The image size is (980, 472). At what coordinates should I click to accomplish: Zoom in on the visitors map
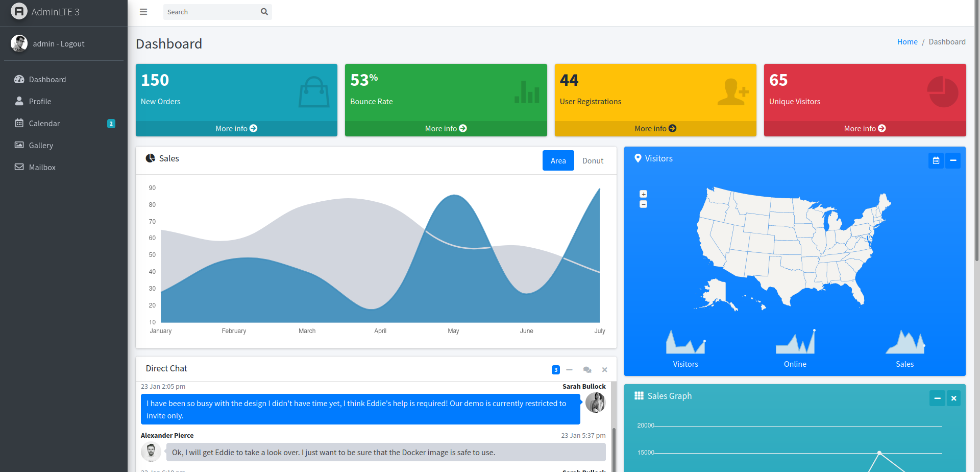[x=644, y=194]
